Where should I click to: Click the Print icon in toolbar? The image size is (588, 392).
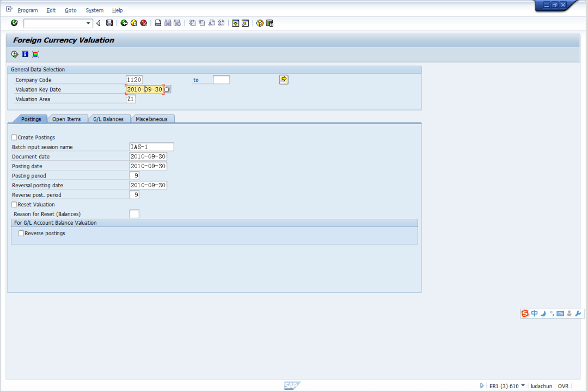tap(158, 23)
